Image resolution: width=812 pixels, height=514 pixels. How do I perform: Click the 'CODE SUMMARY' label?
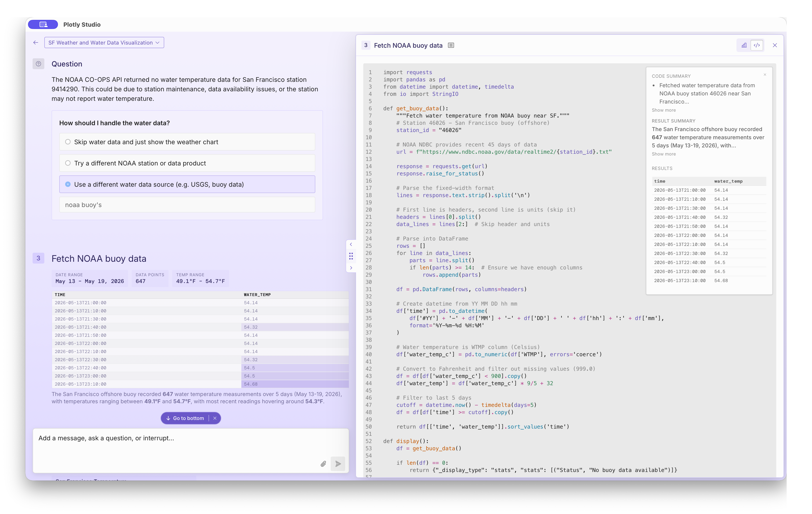coord(671,76)
